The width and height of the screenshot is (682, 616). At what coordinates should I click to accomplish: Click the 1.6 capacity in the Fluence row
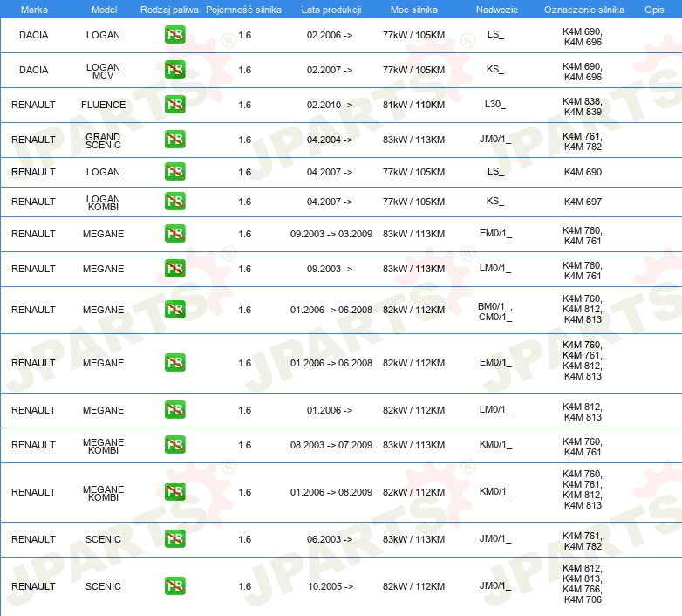244,105
